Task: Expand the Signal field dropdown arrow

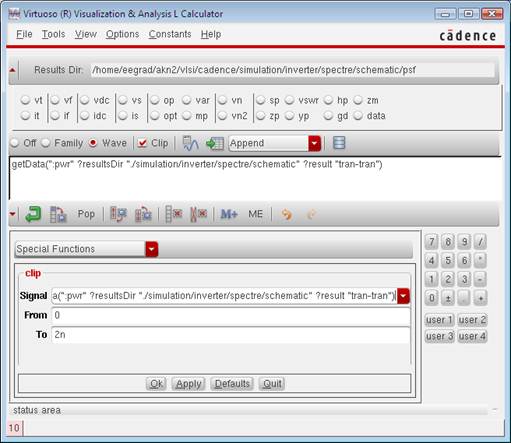Action: coord(403,296)
